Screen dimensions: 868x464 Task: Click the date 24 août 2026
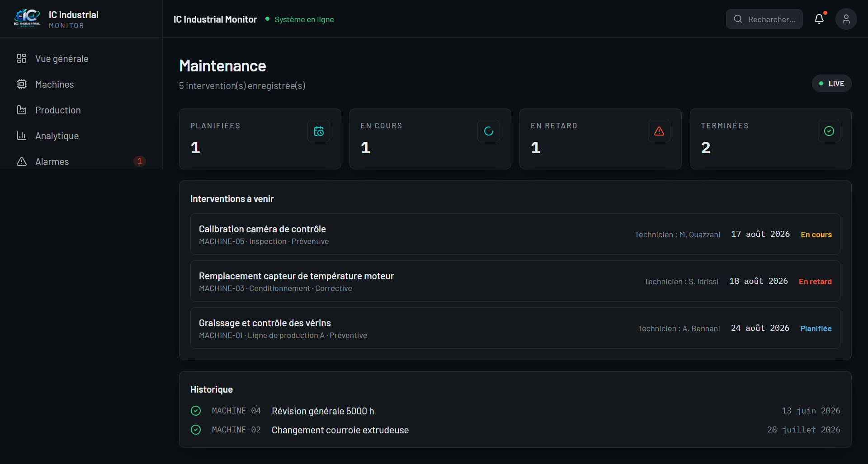coord(760,328)
